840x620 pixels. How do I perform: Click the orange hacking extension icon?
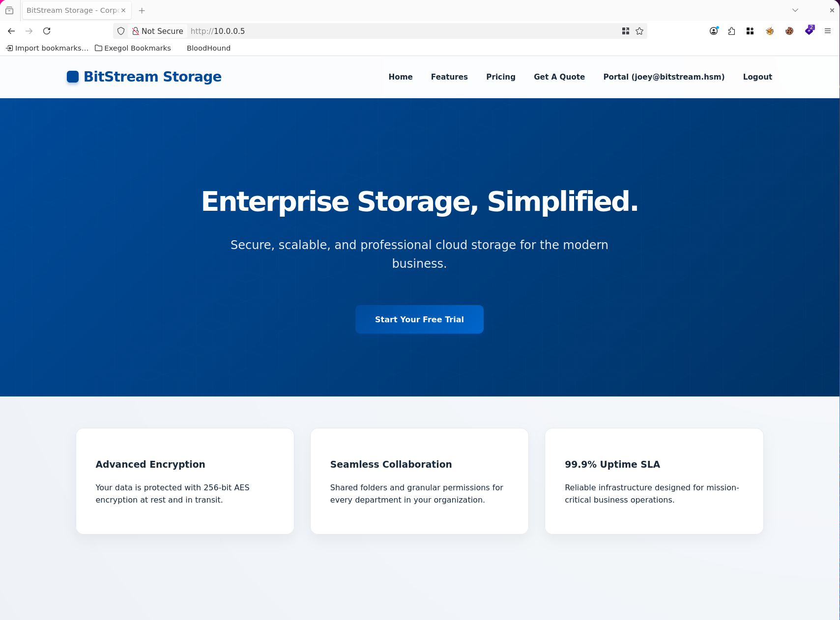[x=770, y=31]
